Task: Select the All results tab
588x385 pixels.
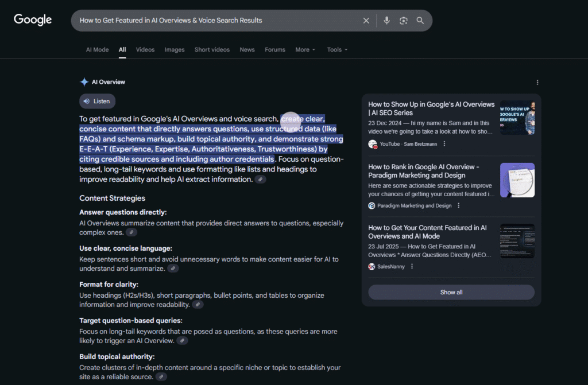Action: pos(122,49)
